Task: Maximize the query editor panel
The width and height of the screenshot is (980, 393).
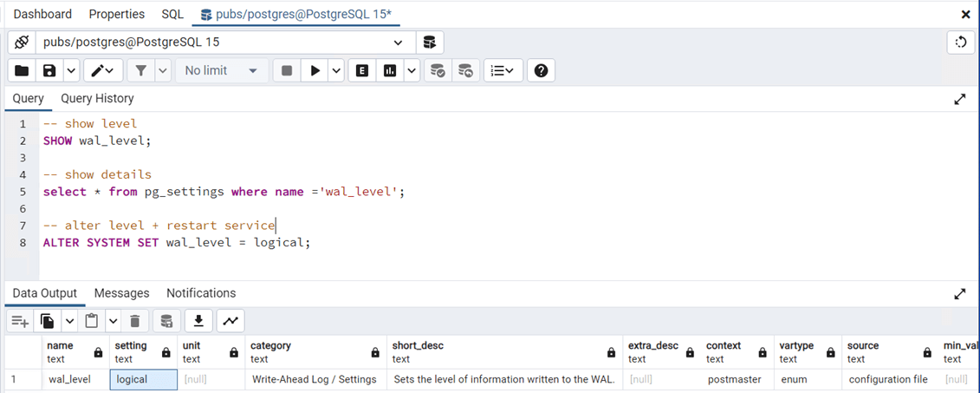Action: (960, 99)
